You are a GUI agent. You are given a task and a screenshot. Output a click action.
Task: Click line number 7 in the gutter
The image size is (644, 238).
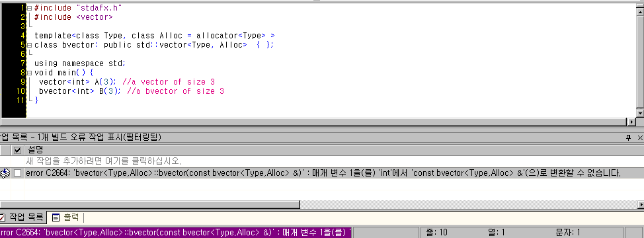(23, 63)
